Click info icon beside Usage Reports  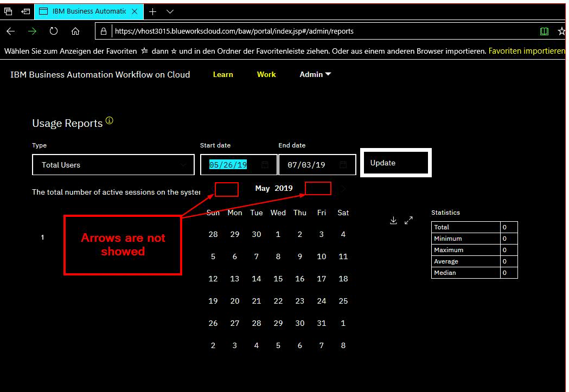coord(109,120)
